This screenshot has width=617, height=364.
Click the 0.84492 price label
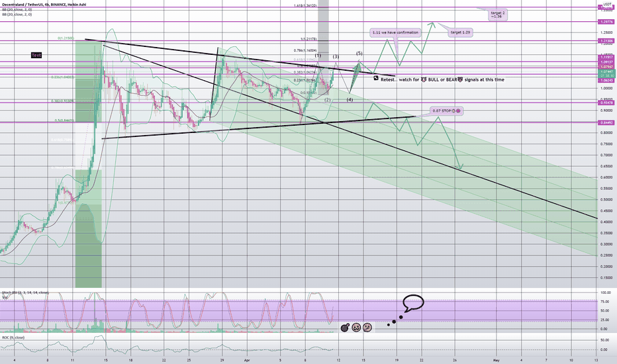[606, 123]
